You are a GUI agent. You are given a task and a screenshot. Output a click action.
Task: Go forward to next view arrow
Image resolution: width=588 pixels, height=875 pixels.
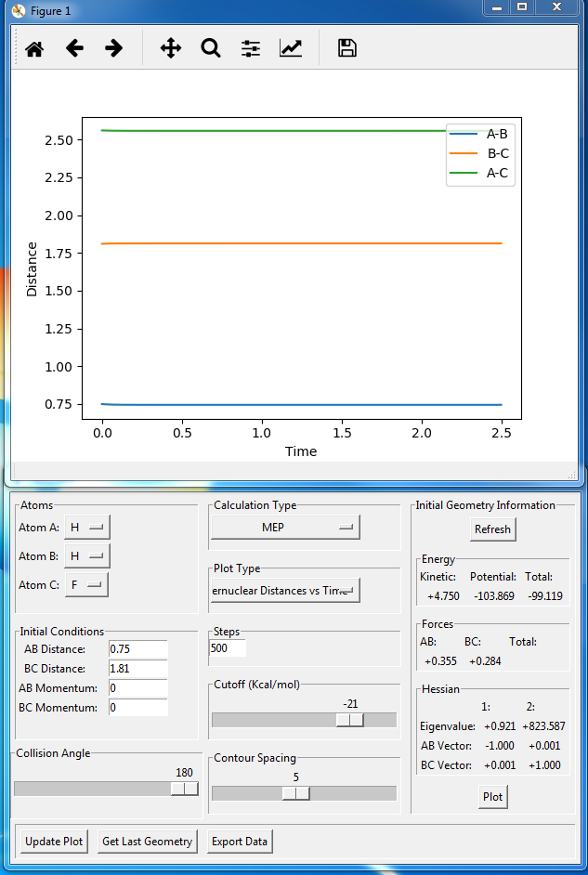pos(114,48)
